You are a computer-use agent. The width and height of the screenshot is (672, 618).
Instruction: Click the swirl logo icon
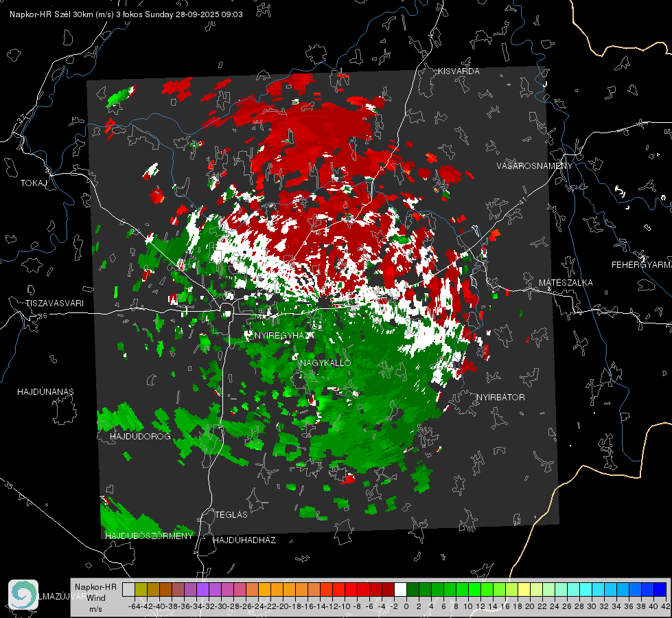pyautogui.click(x=23, y=595)
